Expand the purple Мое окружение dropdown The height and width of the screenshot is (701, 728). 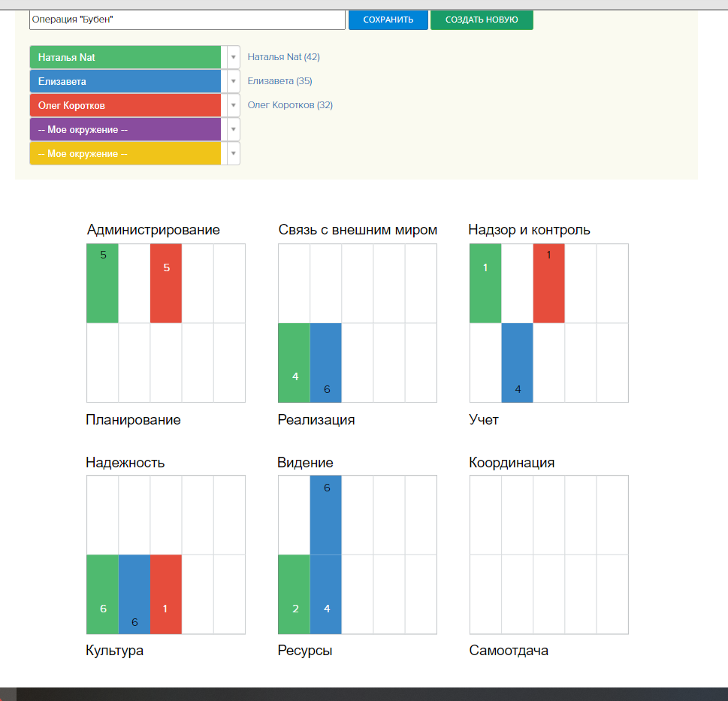tap(233, 130)
